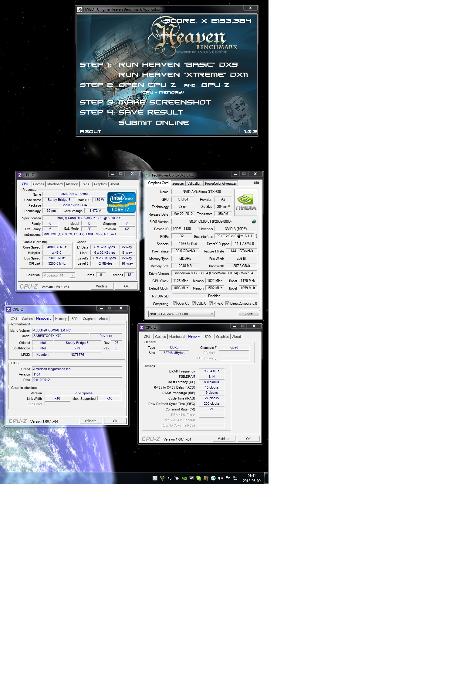
Task: Toggle DirectCompute checkbox in GPU-Z
Action: 227,303
